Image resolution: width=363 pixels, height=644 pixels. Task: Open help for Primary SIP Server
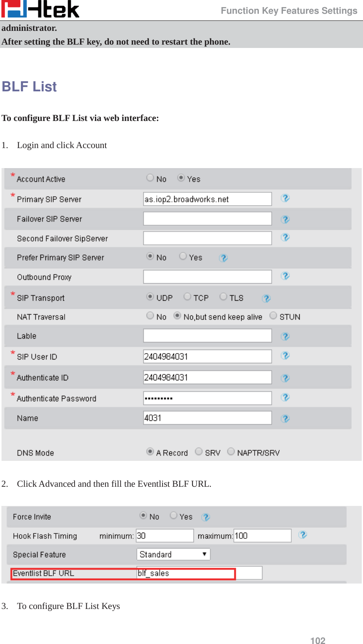tap(285, 199)
